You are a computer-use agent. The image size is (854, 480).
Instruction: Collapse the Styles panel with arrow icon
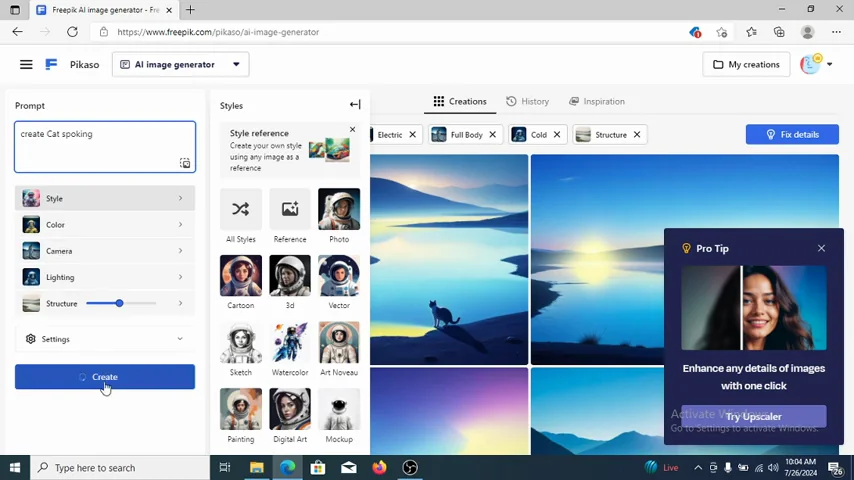(x=355, y=104)
